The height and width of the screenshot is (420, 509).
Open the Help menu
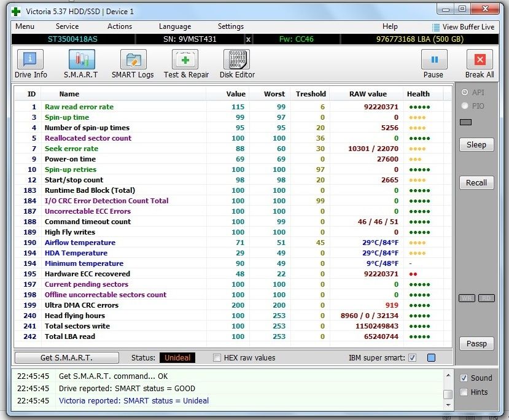(x=390, y=26)
